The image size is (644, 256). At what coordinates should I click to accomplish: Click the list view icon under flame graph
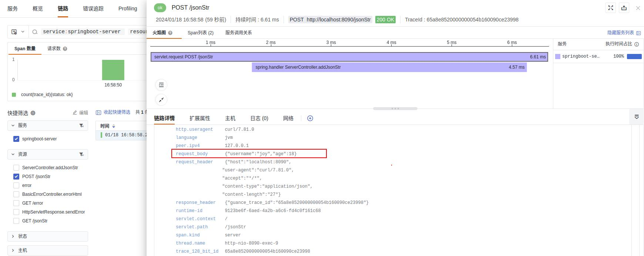click(x=161, y=85)
